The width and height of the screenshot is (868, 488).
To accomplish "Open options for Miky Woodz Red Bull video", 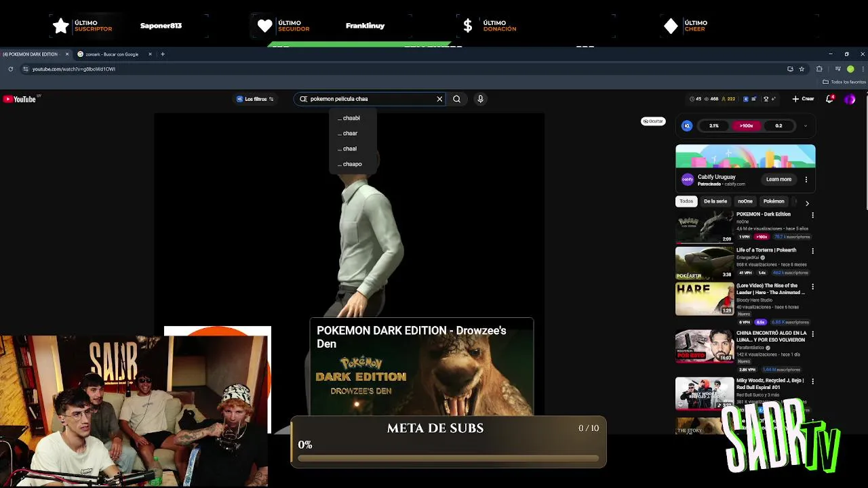I will click(812, 382).
